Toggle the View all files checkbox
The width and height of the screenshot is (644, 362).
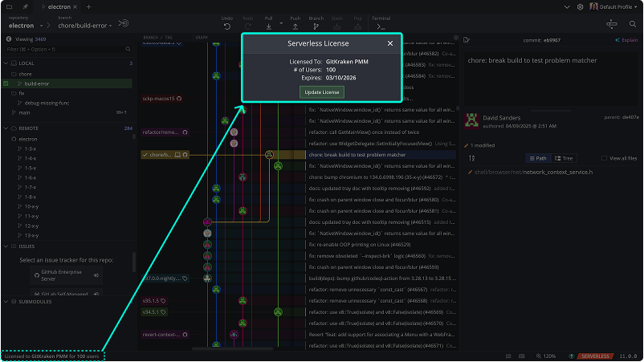604,158
